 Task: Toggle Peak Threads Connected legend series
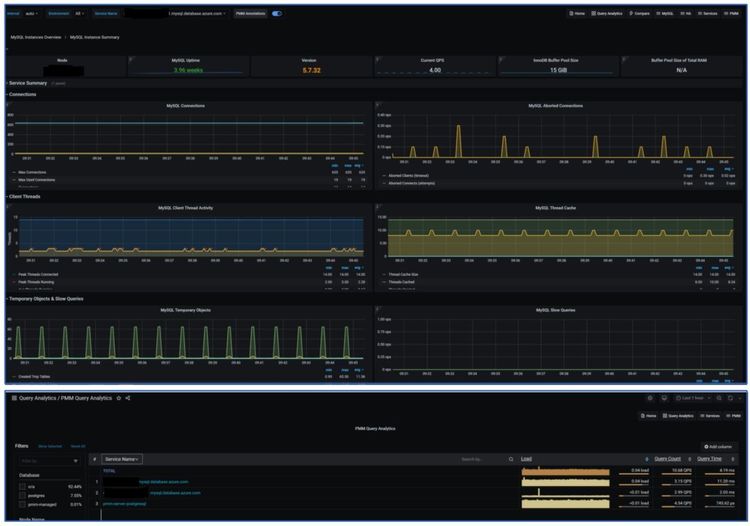[38, 274]
